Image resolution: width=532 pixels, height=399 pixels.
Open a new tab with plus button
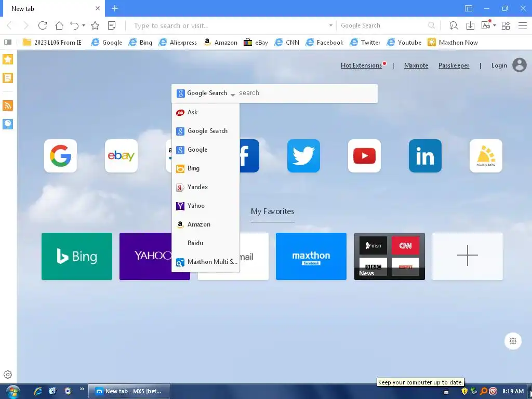click(x=115, y=8)
